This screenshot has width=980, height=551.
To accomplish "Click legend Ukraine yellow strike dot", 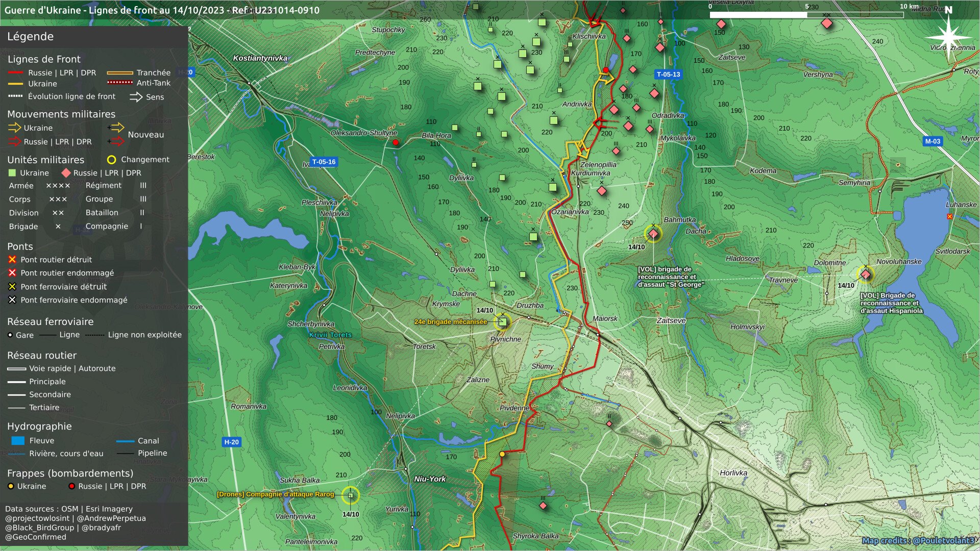I will (11, 486).
